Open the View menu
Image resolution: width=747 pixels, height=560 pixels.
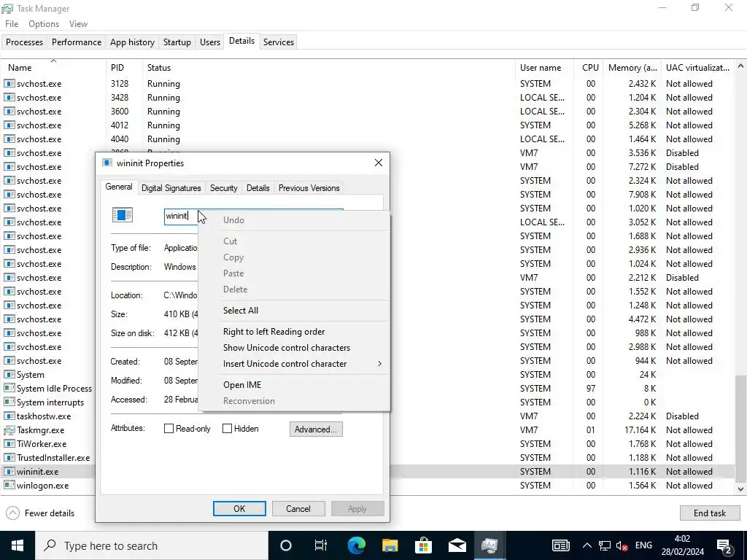click(x=78, y=24)
